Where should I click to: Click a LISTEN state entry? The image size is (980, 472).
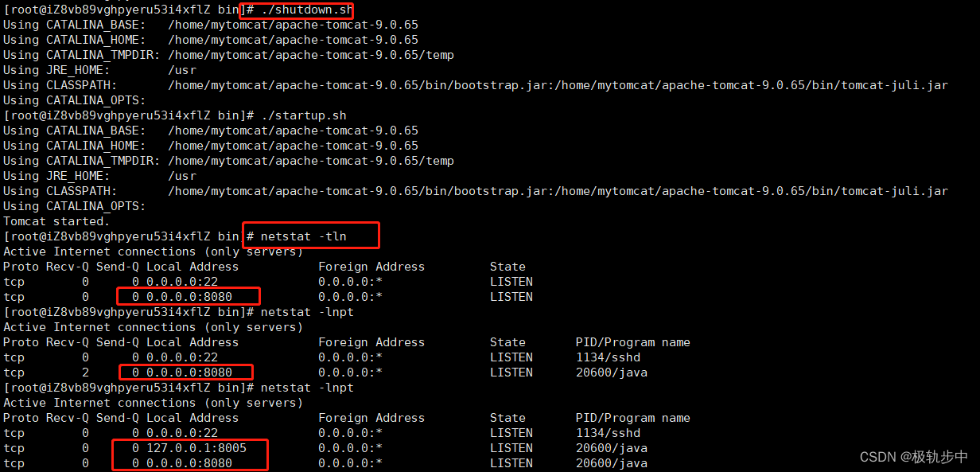[511, 281]
